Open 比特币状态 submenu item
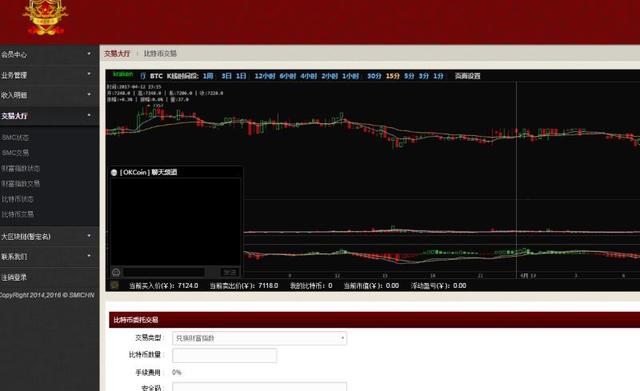 18,199
